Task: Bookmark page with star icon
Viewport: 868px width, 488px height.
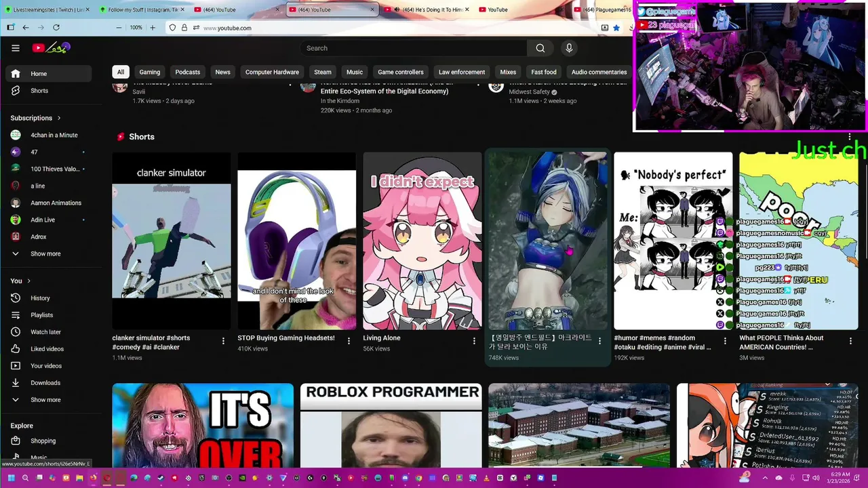Action: (616, 28)
